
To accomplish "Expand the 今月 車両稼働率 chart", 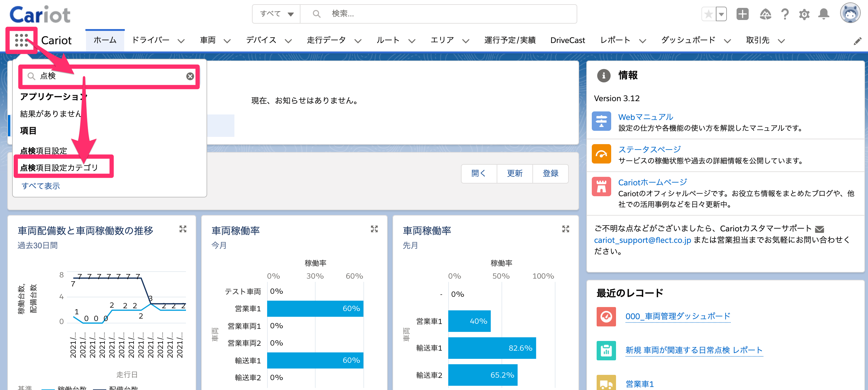I will pos(374,229).
